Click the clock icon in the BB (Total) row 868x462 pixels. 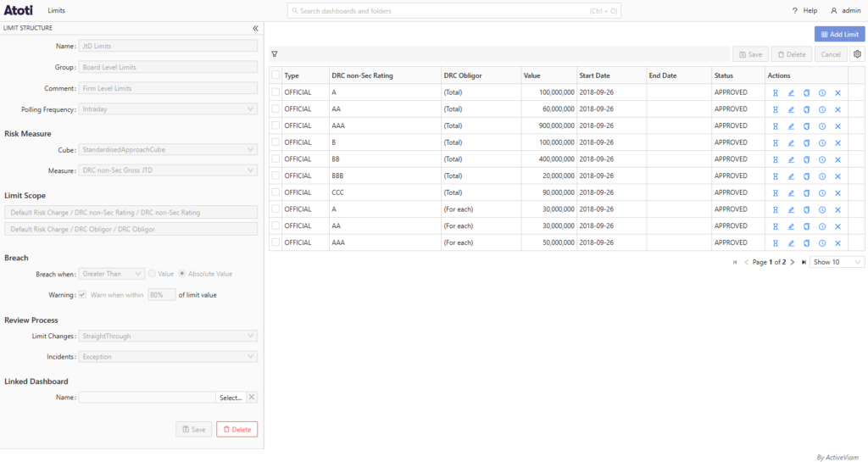[822, 159]
